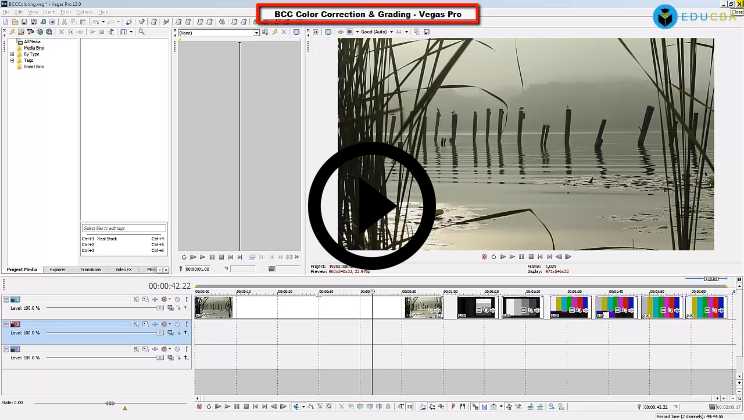Open the Transitions tab
Screen dimensions: 744x420
(x=90, y=269)
